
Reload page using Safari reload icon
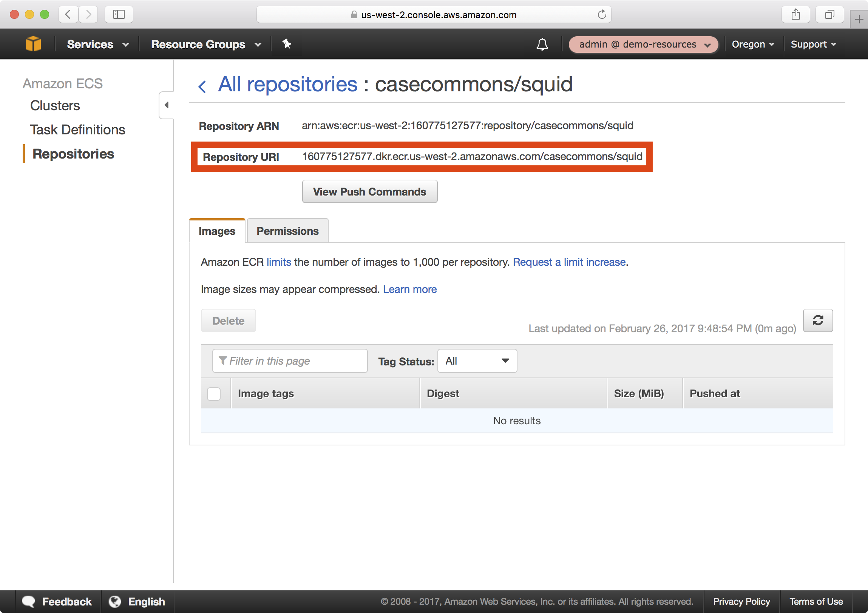pos(601,15)
